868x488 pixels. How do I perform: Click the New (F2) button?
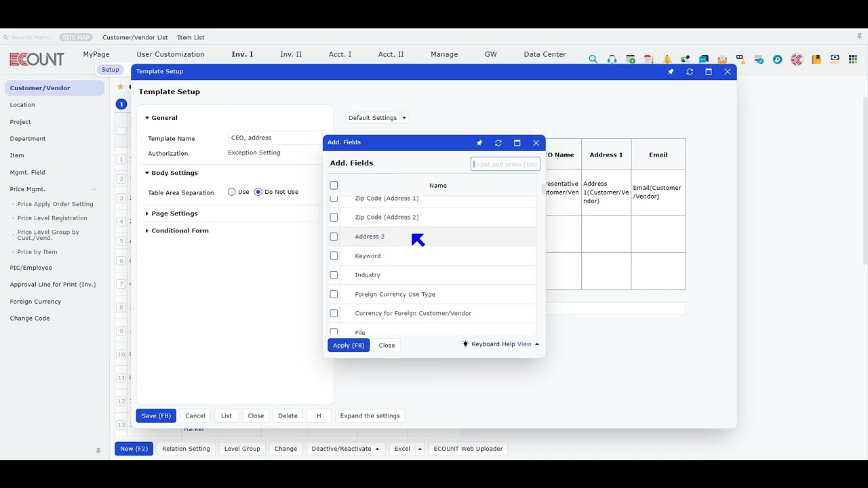pos(134,449)
